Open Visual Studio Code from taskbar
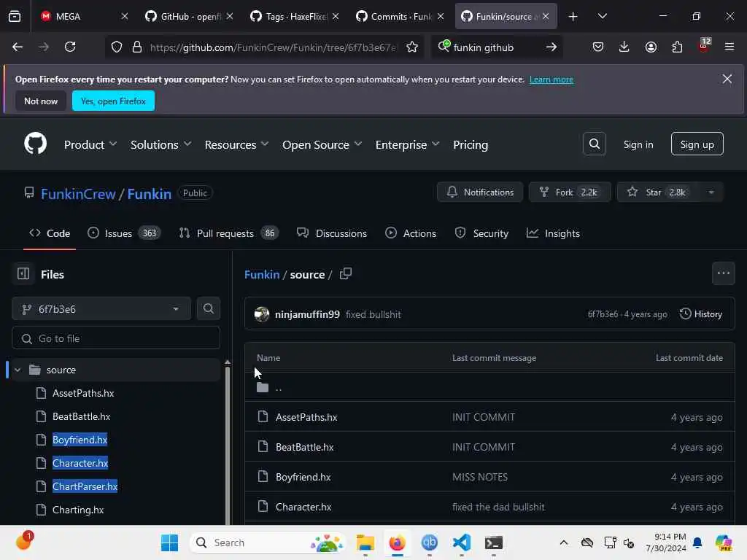 [x=461, y=542]
